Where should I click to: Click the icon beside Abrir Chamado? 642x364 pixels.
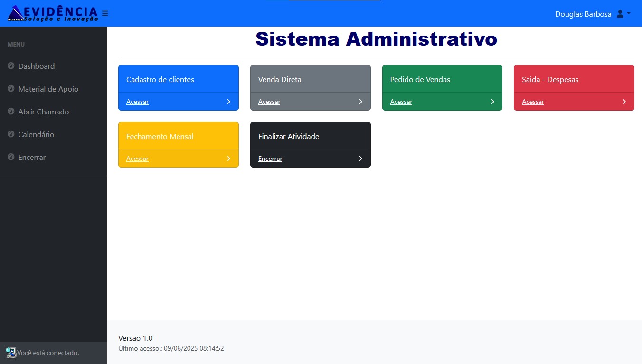pos(11,112)
